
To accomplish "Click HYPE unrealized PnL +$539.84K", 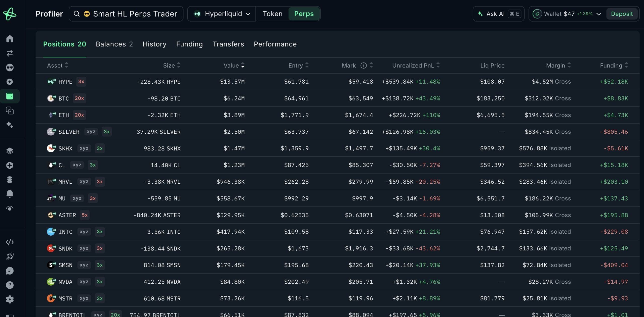I will tap(397, 82).
